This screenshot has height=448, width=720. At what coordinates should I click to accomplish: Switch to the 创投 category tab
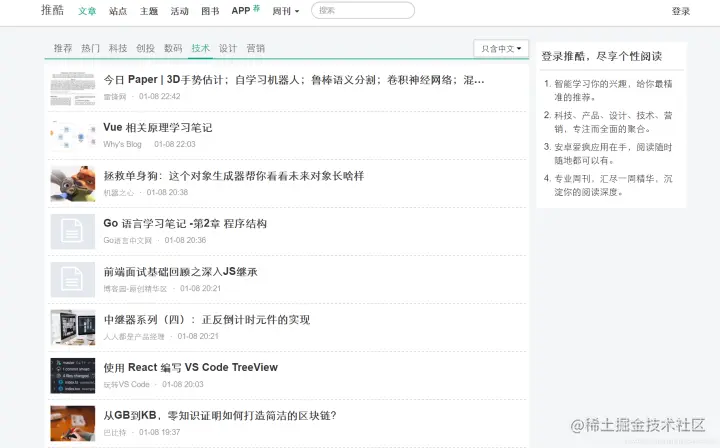146,48
